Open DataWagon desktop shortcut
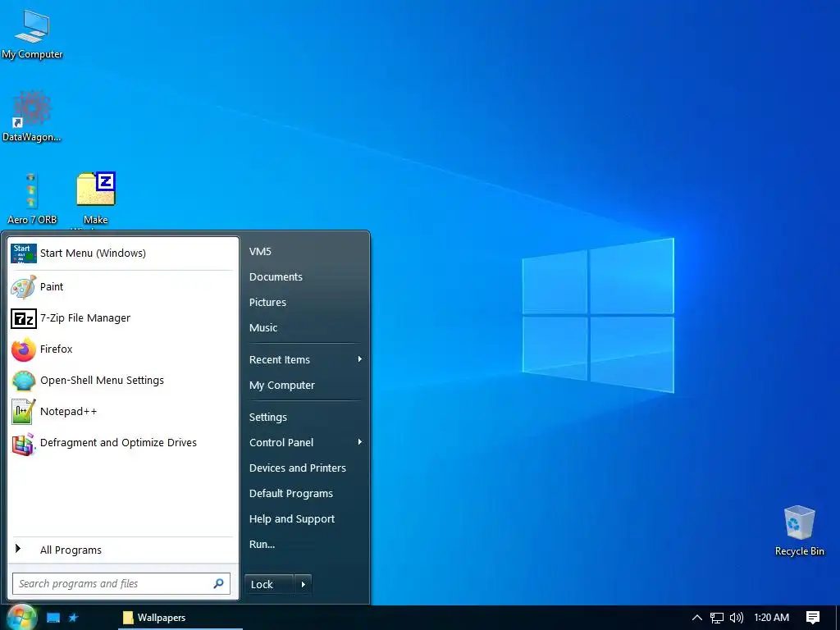Screen dimensions: 840x630 (32, 116)
